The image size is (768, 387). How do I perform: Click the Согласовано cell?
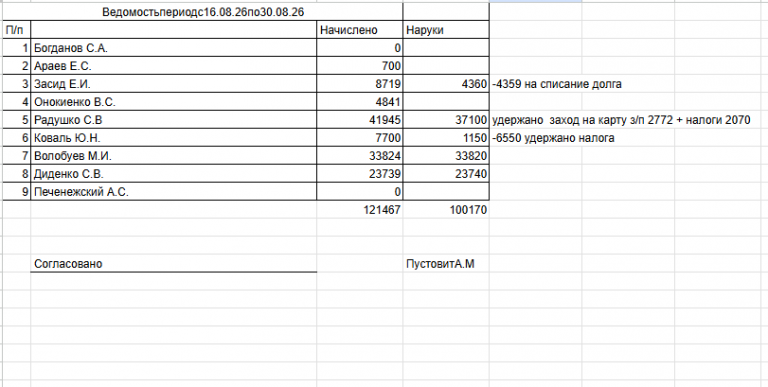[x=174, y=264]
